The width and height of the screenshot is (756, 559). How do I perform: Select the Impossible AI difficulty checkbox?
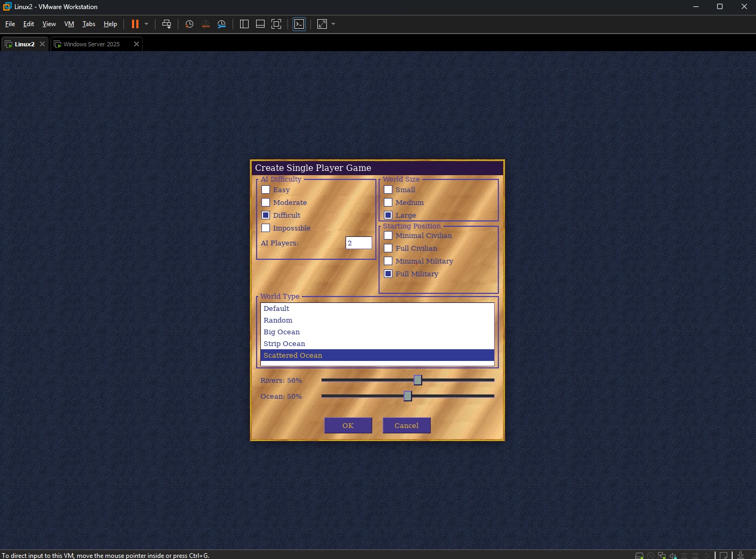click(266, 228)
